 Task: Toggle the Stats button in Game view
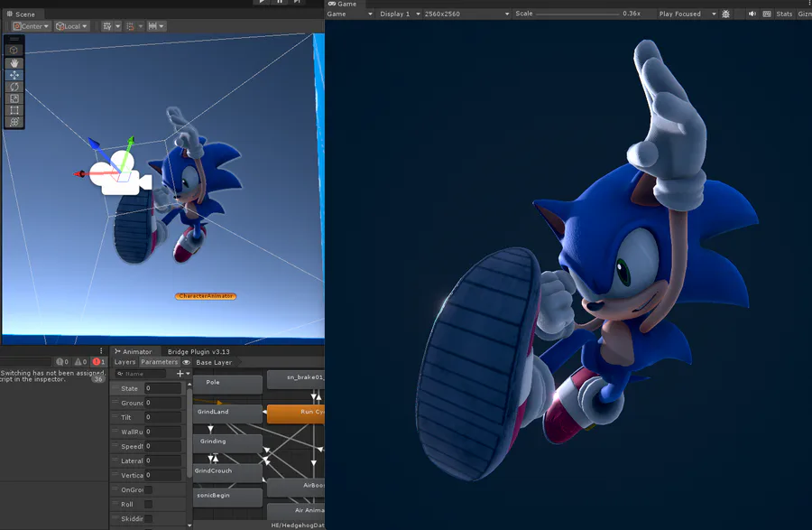pos(784,14)
